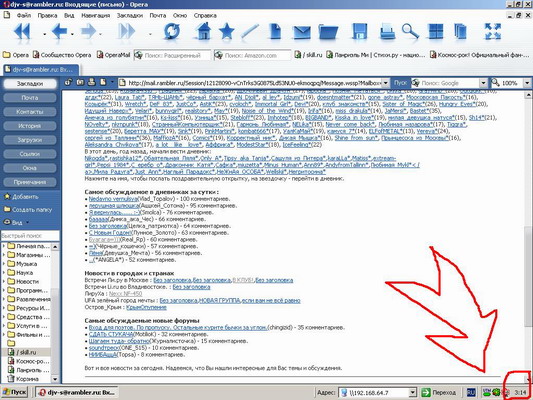Click the star bookmarks icon in toolbar
533x400 pixels.
tap(226, 32)
